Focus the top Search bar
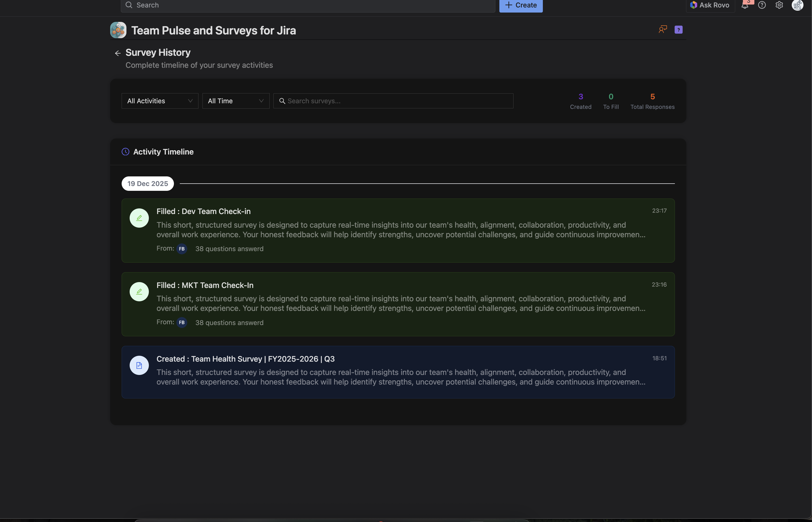 (x=308, y=5)
